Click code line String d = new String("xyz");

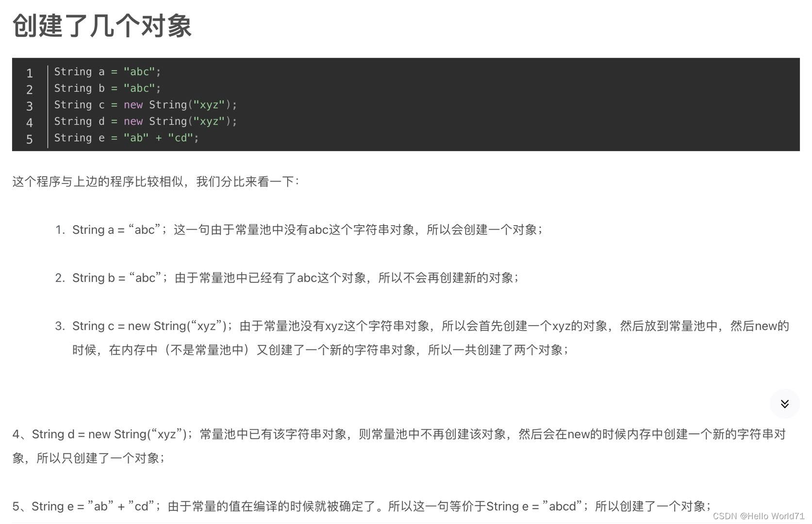coord(146,121)
